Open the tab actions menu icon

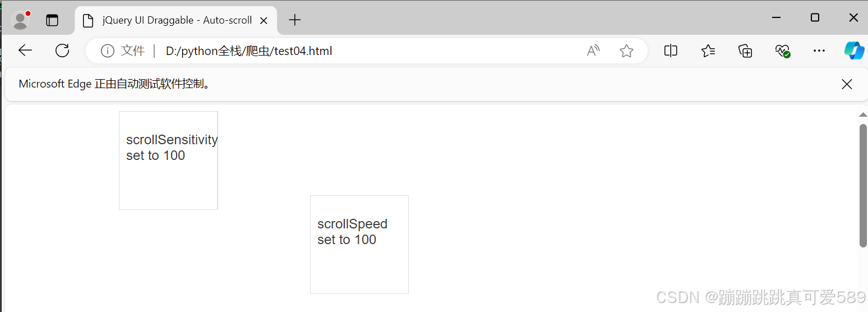(52, 20)
